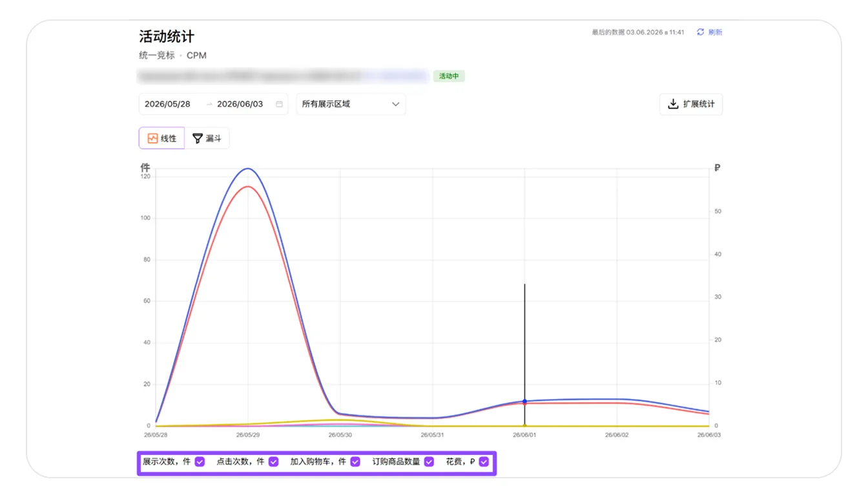Click the download icon on 扩展统计
This screenshot has height=499, width=868.
[x=673, y=104]
